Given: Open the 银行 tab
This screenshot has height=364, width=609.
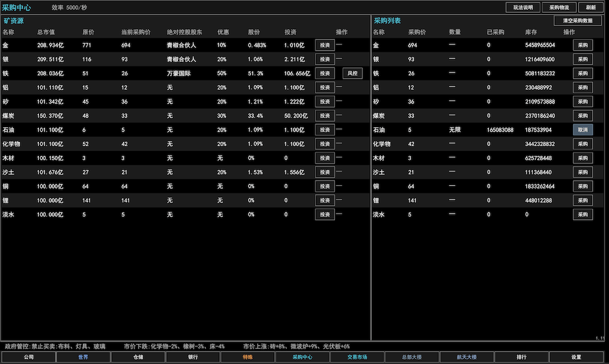Looking at the screenshot, I should (x=192, y=357).
